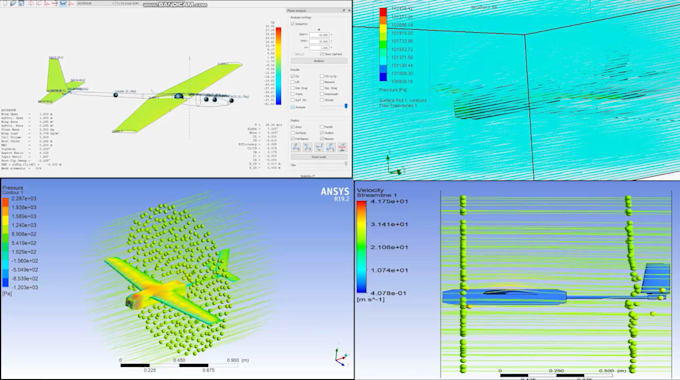
Task: Click the 4.078e-01 velocity legend value
Action: coord(389,293)
